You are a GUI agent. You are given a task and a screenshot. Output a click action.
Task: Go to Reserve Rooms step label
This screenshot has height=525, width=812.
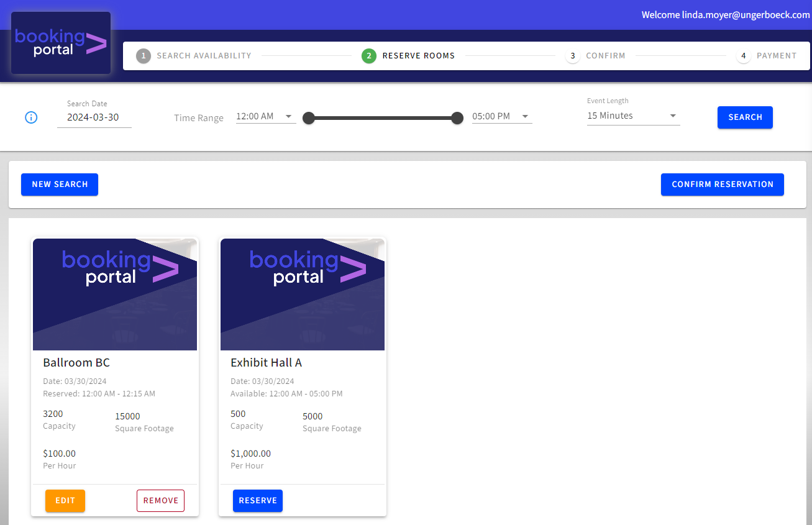point(419,56)
